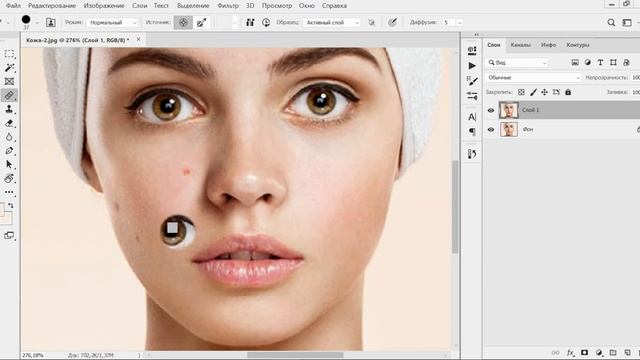The image size is (640, 360).
Task: Create new adjustment layer icon
Action: pos(599,353)
